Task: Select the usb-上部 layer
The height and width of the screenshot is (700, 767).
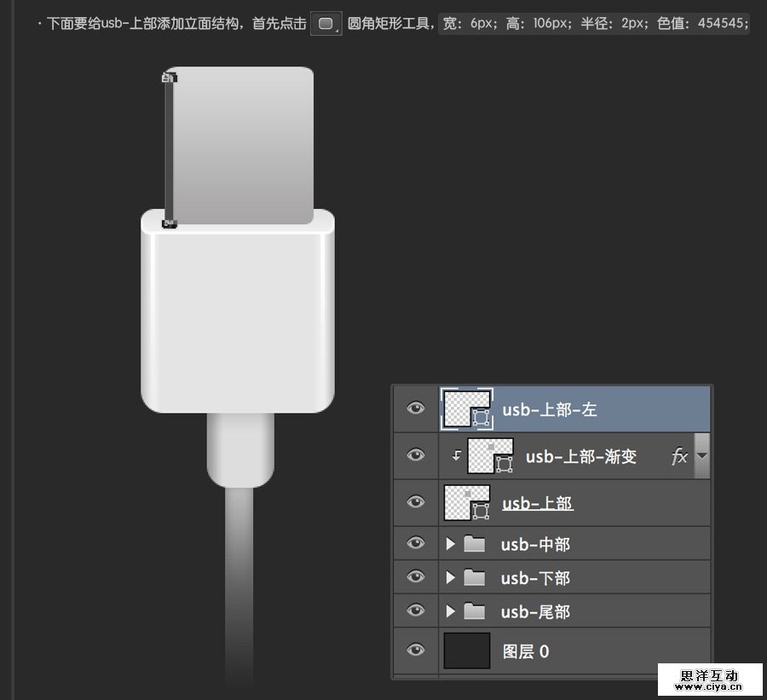Action: point(537,503)
